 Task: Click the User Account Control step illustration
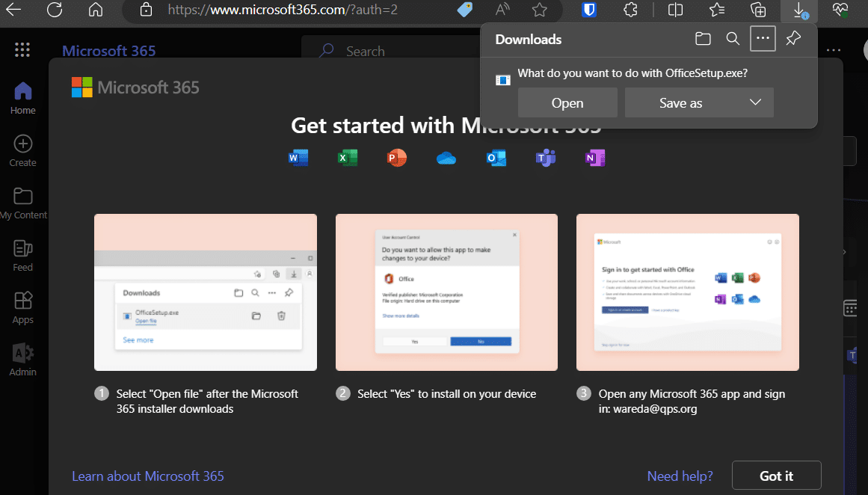[447, 292]
